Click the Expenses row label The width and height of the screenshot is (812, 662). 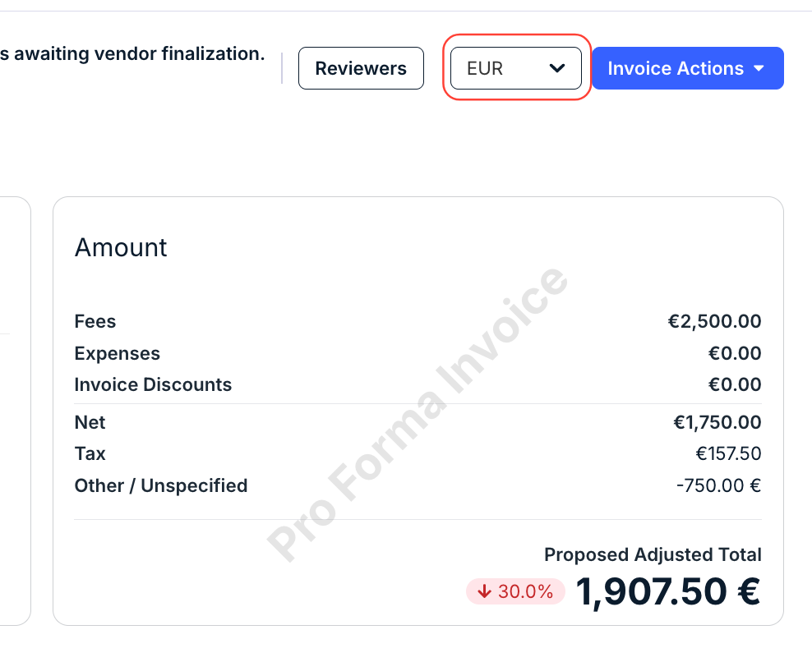pyautogui.click(x=118, y=353)
